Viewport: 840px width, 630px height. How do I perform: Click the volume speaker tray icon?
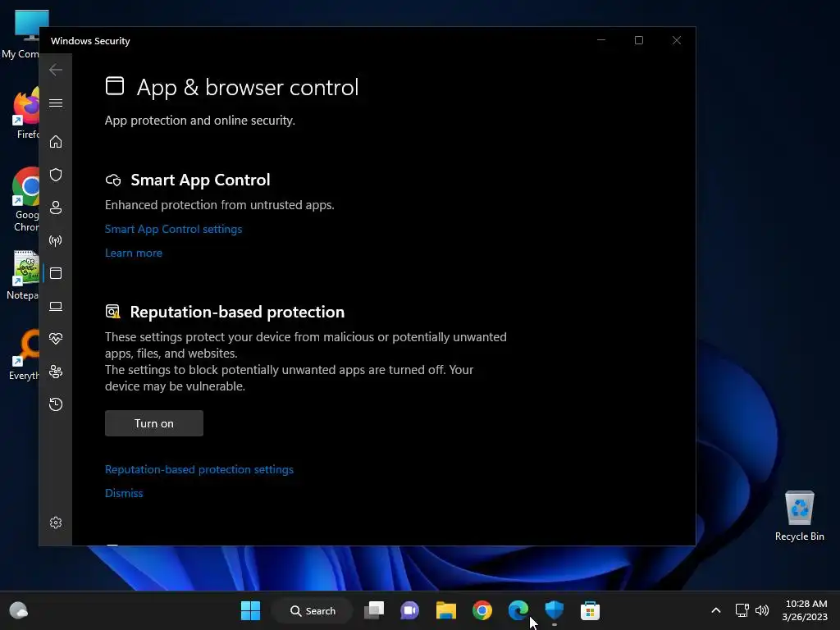click(762, 610)
